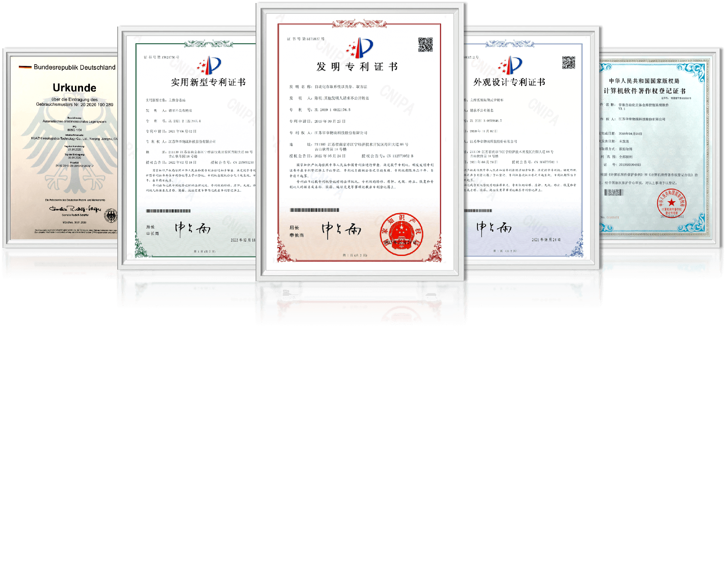Open the 实用新型专利证书 certificate

pyautogui.click(x=187, y=148)
